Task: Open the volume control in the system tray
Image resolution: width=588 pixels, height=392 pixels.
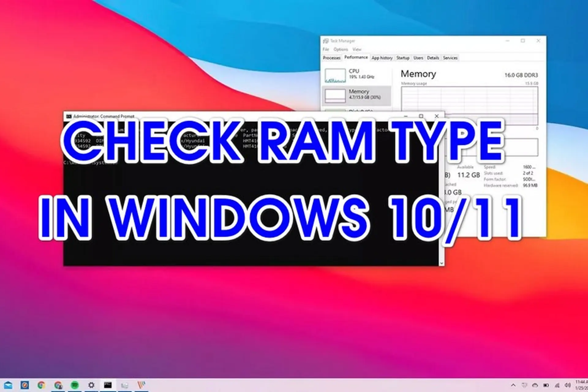Action: point(567,385)
